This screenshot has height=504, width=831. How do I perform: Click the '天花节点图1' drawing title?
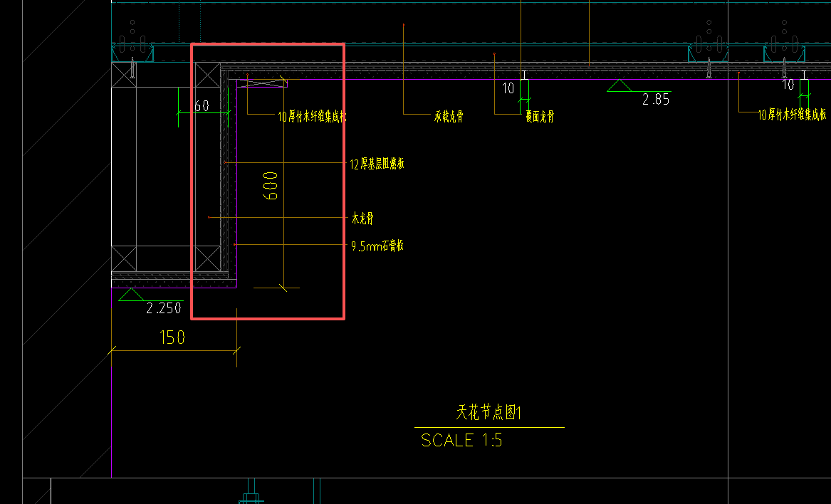point(489,412)
